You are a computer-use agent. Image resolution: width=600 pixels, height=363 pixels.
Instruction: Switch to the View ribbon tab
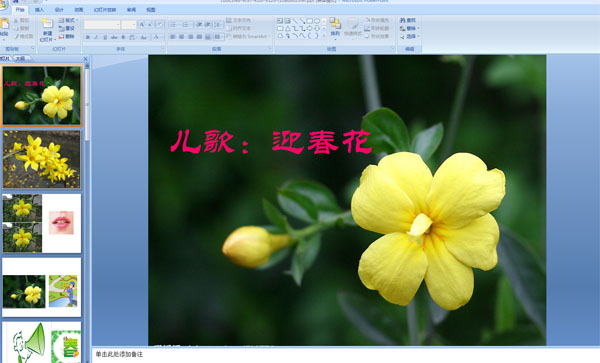pyautogui.click(x=151, y=10)
